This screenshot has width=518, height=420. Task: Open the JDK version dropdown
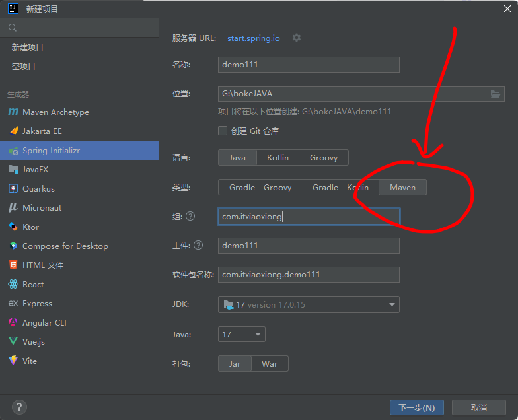309,304
